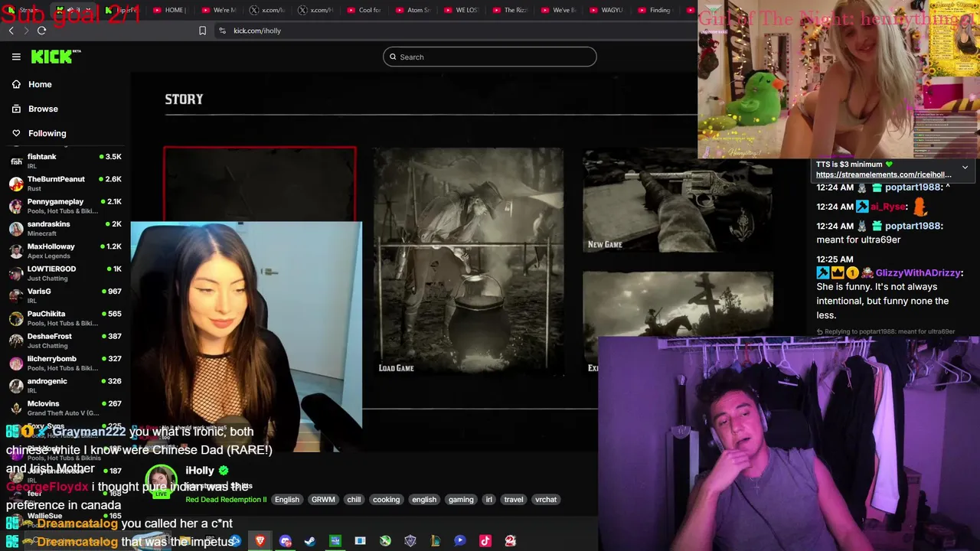Click Red Dead Redemption II category link

click(x=226, y=500)
